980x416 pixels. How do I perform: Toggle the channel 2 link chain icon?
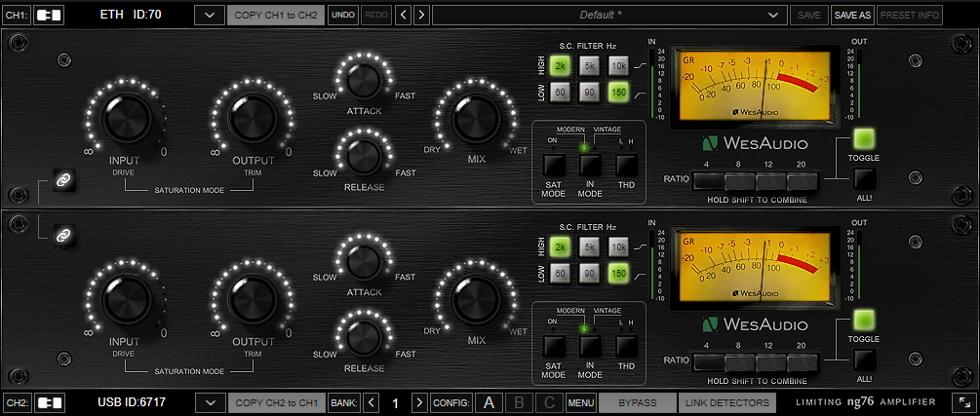[63, 236]
